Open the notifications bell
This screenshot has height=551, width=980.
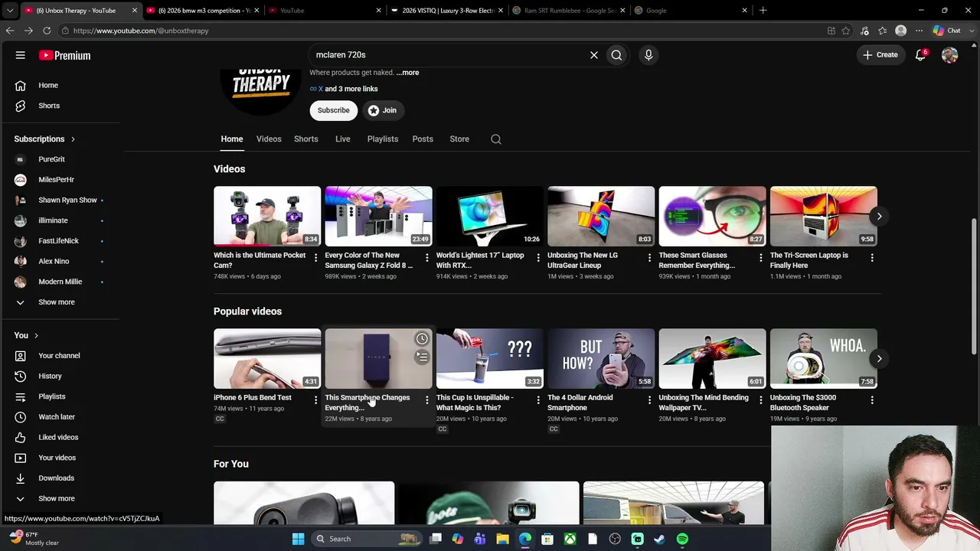921,55
